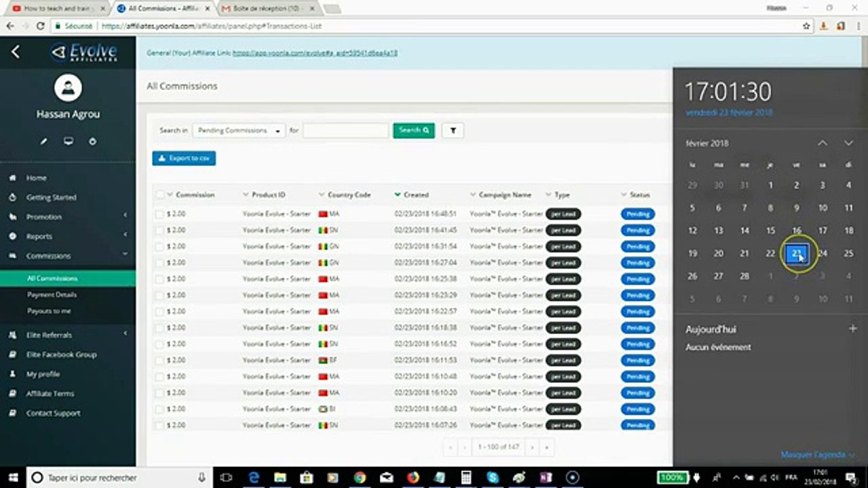Screen dimensions: 868x488
Task: Open Elite Facebook Group in sidebar
Action: point(61,354)
